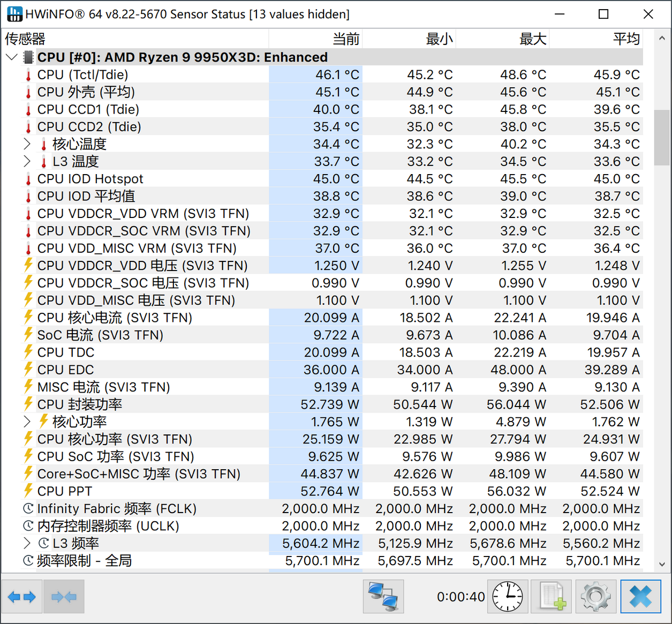Click the expand-columns blue arrows icon
The height and width of the screenshot is (624, 672).
[22, 596]
